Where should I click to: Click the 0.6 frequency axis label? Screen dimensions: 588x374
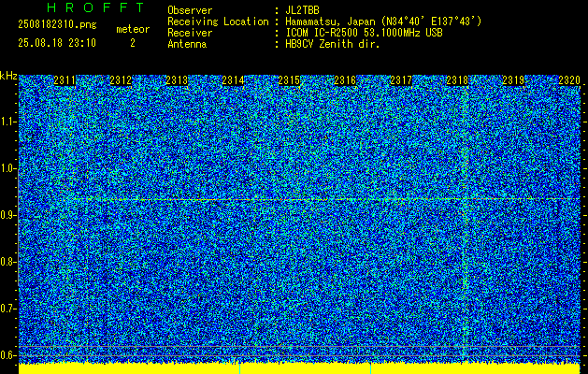point(7,355)
